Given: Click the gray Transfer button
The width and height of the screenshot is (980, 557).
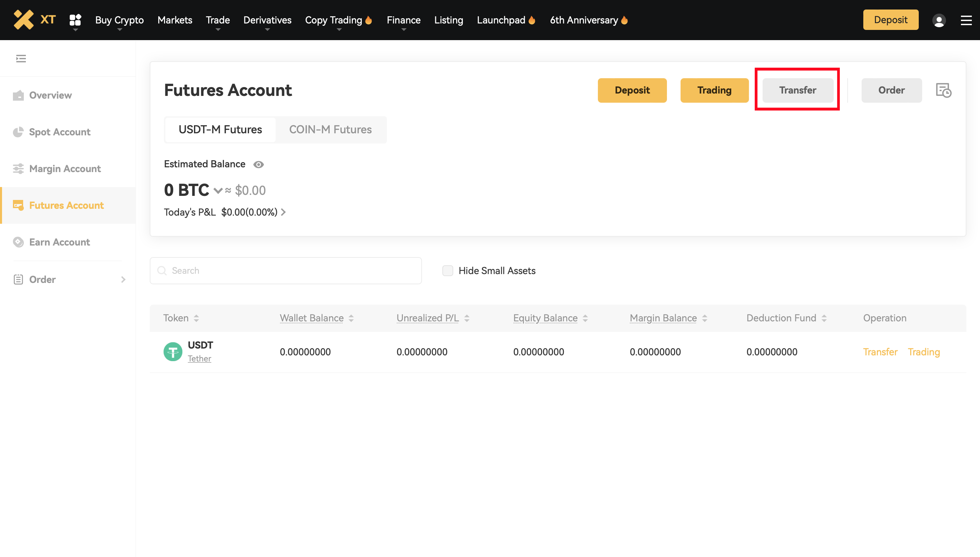Looking at the screenshot, I should point(797,90).
